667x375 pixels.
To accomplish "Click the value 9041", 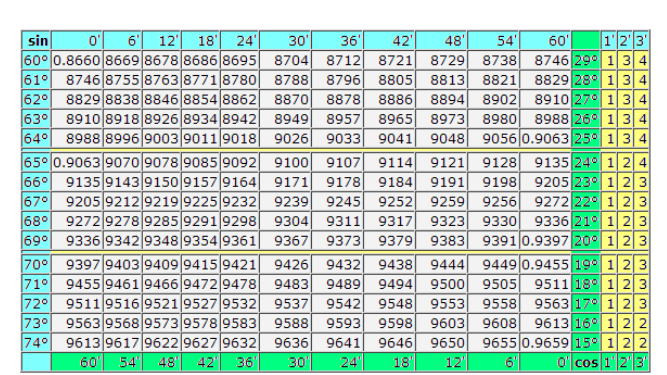I will point(389,139).
